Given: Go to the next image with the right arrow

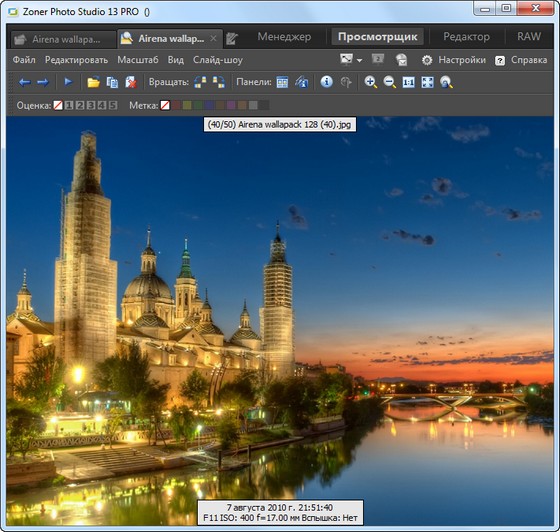Looking at the screenshot, I should [43, 82].
